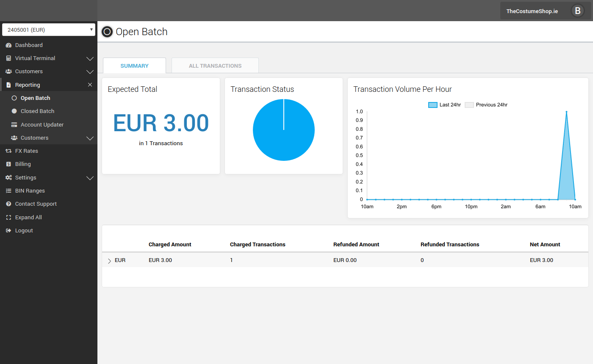593x364 pixels.
Task: Click the Open Batch header circle icon
Action: pos(107,32)
